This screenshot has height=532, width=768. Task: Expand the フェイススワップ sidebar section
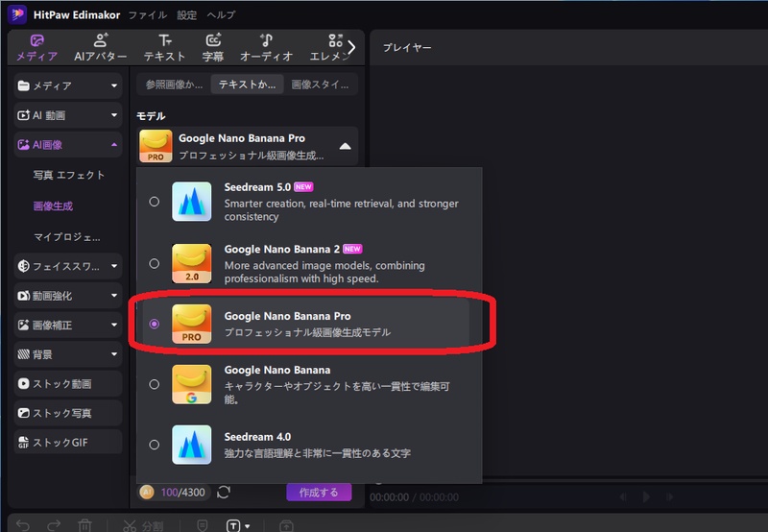point(114,266)
